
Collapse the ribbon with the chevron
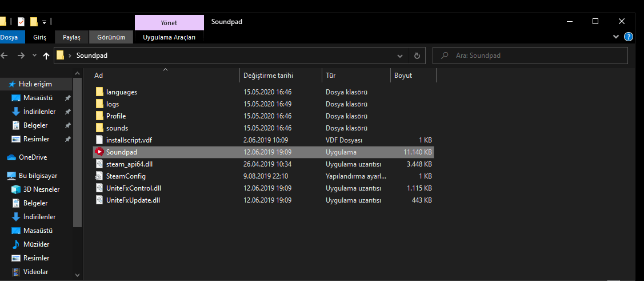click(615, 37)
